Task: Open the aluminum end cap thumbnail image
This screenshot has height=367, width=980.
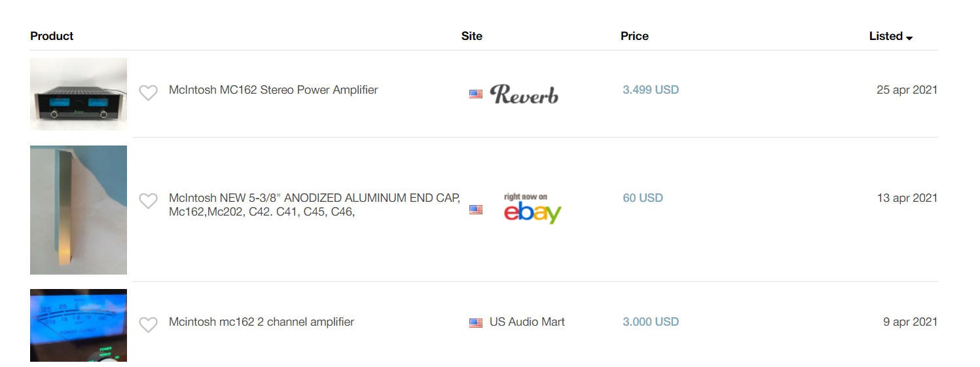Action: pyautogui.click(x=79, y=210)
